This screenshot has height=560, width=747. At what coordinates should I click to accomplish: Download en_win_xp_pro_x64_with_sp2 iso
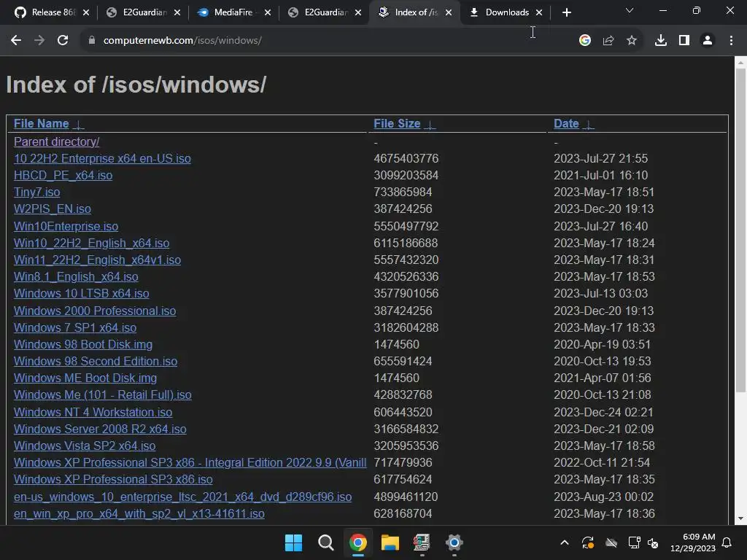(x=139, y=514)
